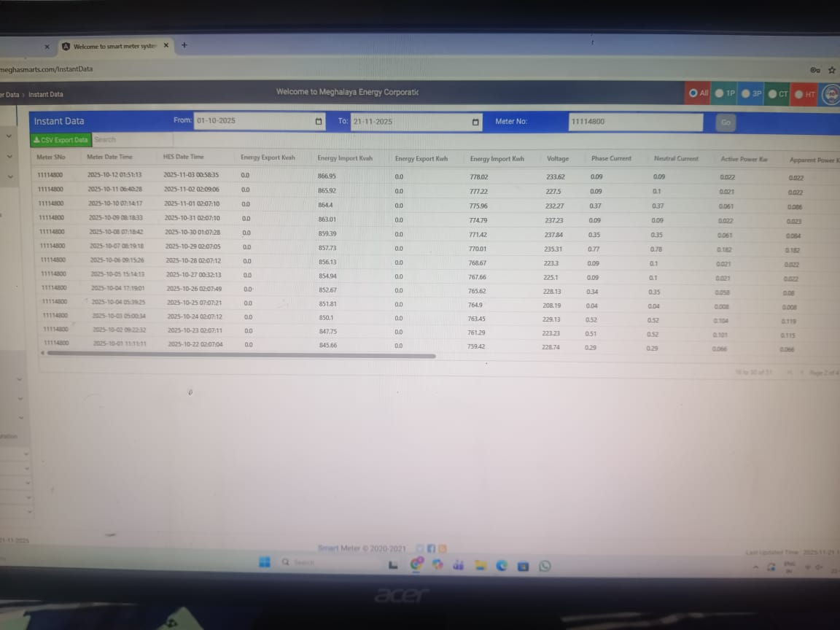Image resolution: width=840 pixels, height=630 pixels.
Task: Click the scrollbar left arrow
Action: pos(42,353)
